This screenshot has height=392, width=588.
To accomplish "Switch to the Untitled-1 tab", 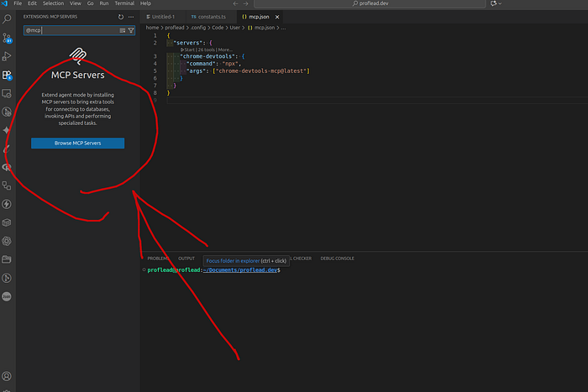I will [x=163, y=17].
